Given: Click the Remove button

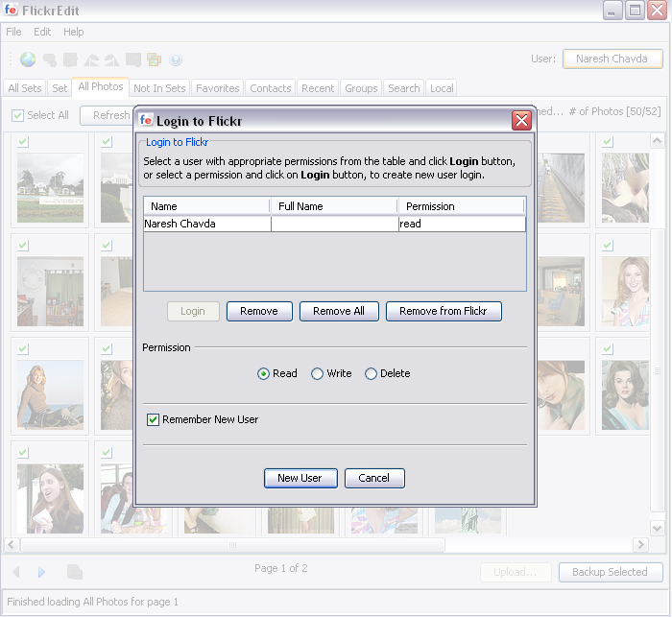Looking at the screenshot, I should point(259,311).
